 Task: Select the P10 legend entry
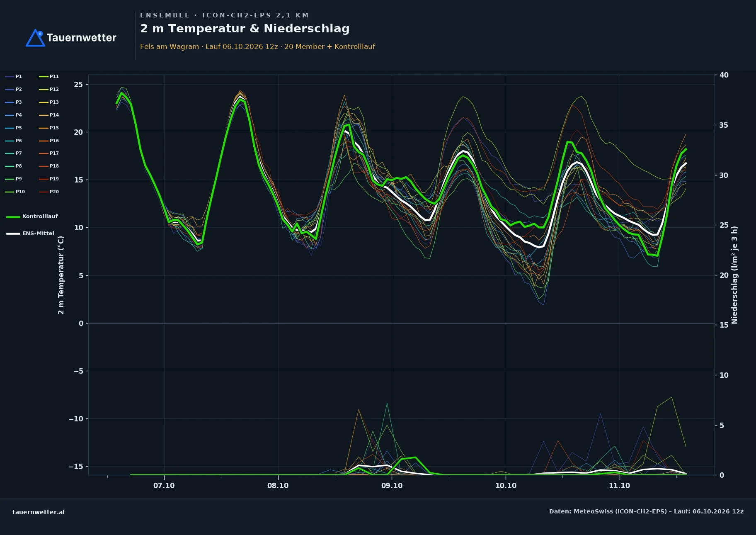(x=15, y=192)
